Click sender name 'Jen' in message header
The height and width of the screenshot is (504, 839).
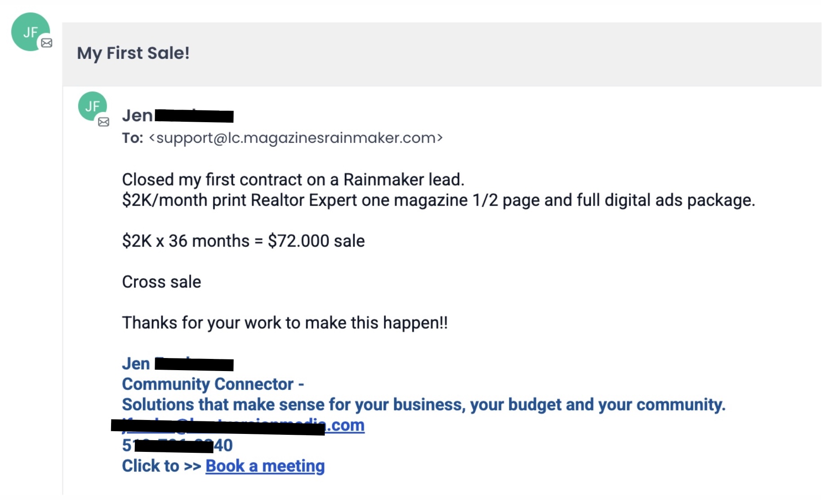tap(138, 116)
